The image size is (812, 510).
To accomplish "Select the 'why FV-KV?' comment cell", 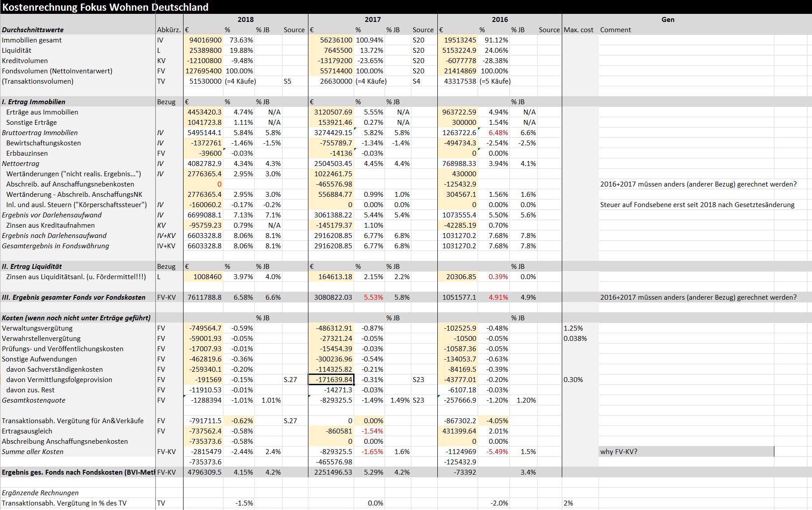I will (686, 452).
